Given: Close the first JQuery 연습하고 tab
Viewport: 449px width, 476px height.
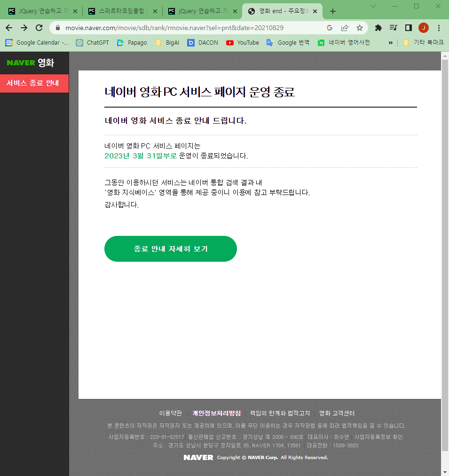Looking at the screenshot, I should pos(75,11).
